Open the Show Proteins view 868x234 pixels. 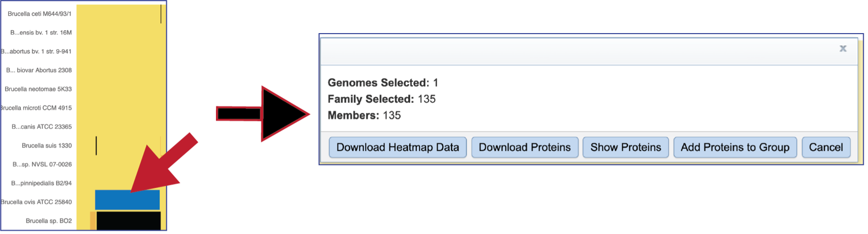pos(626,147)
